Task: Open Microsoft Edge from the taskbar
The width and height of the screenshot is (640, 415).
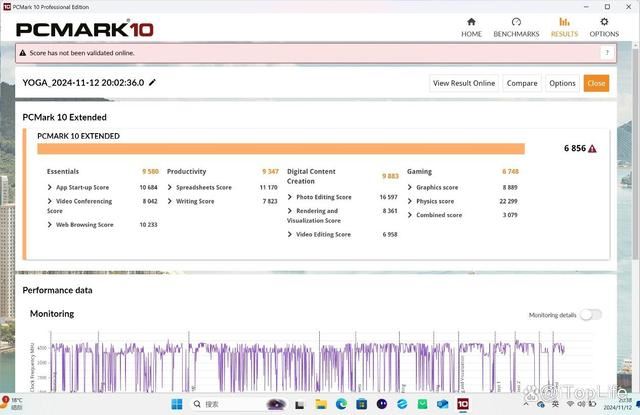Action: point(340,403)
